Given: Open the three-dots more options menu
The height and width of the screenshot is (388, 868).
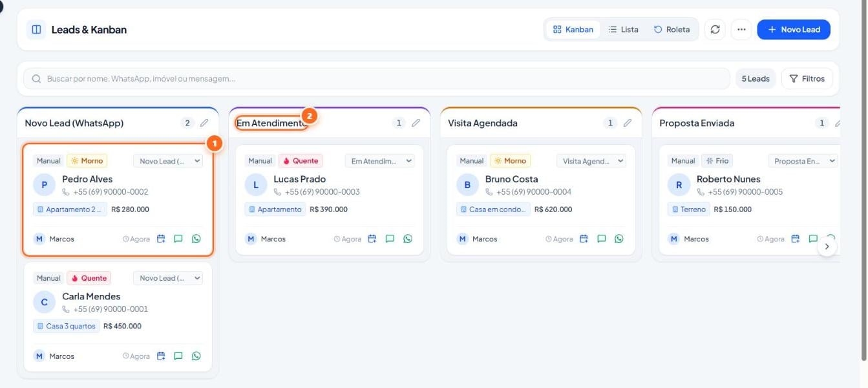Looking at the screenshot, I should pos(741,30).
